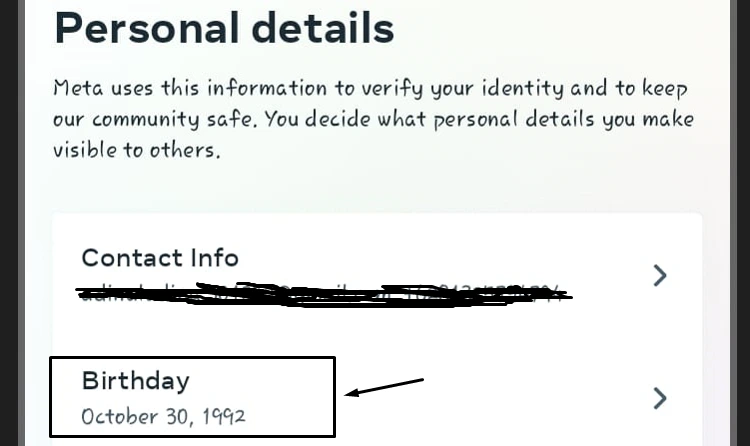Click the Personal details heading
Image resolution: width=750 pixels, height=446 pixels.
point(224,29)
